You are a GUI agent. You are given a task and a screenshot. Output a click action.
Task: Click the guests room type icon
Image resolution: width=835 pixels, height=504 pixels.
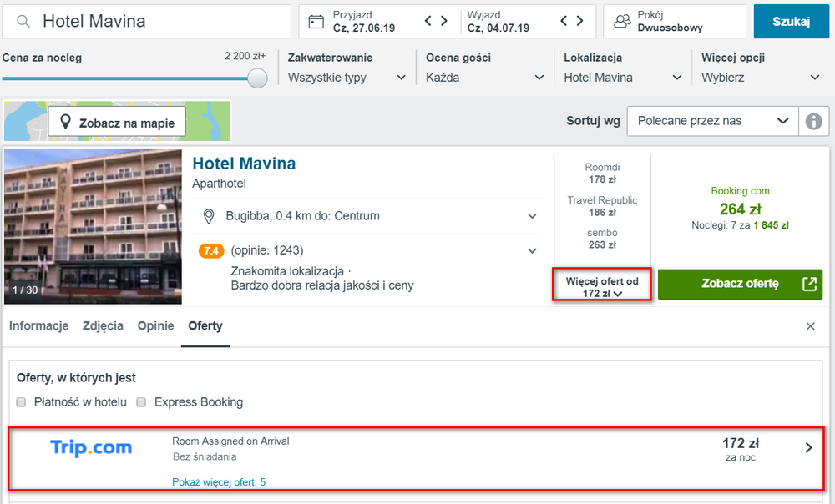coord(622,22)
